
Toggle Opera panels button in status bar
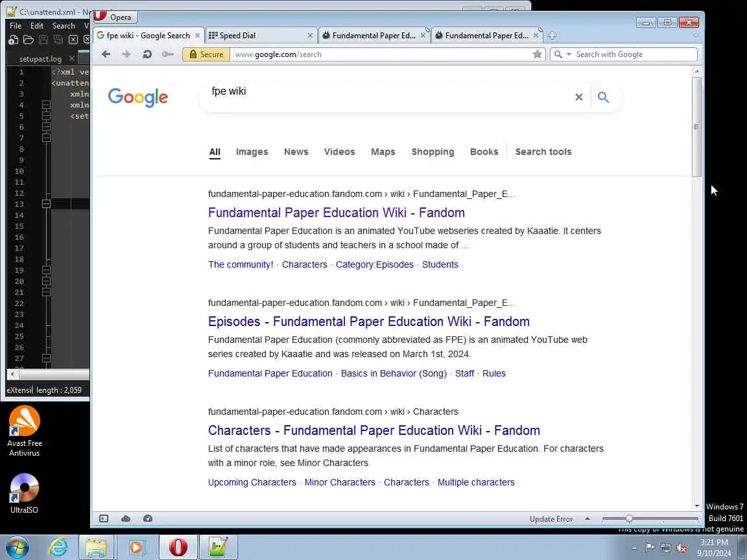[103, 519]
